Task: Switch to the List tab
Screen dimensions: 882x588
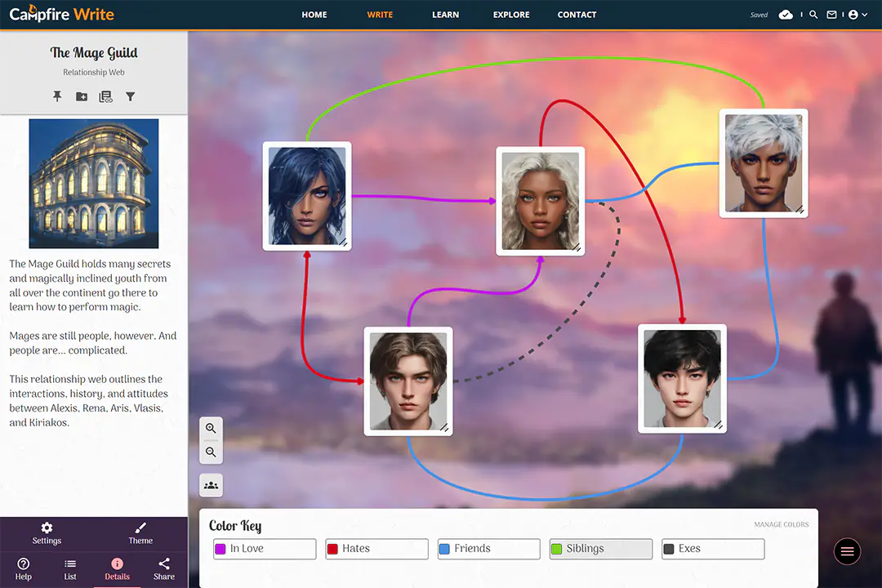Action: coord(70,568)
